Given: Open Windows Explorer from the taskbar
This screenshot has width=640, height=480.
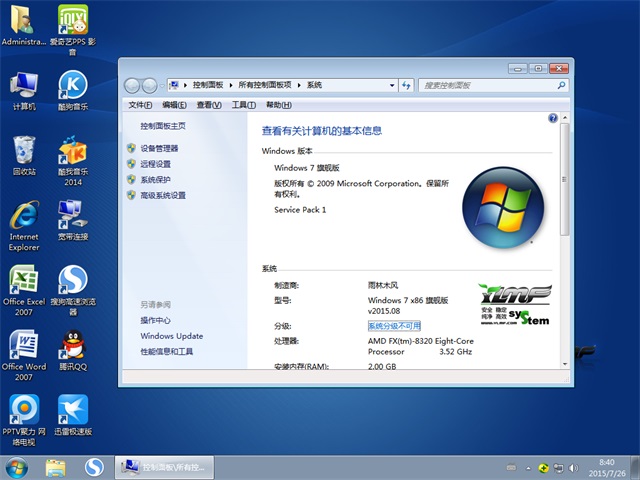Looking at the screenshot, I should pyautogui.click(x=56, y=468).
